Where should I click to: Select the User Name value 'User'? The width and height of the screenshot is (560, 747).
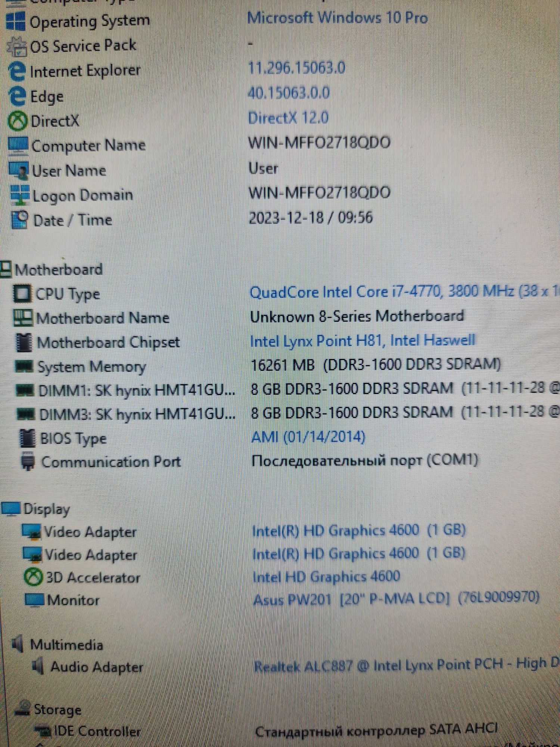(263, 168)
